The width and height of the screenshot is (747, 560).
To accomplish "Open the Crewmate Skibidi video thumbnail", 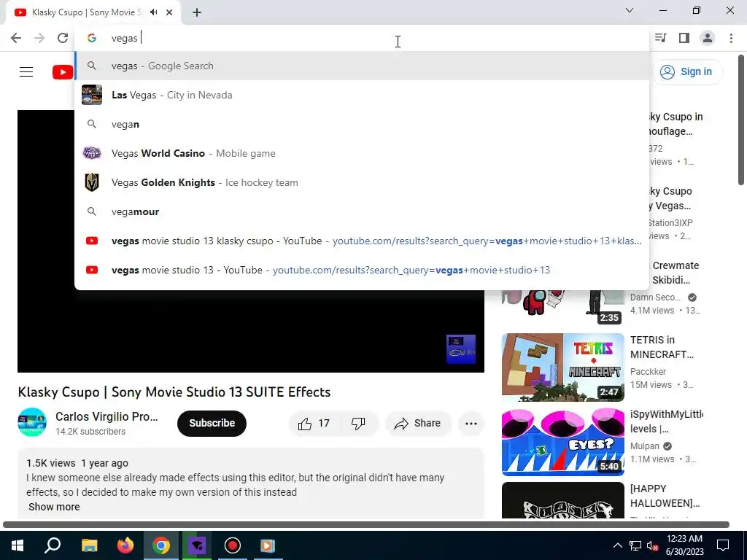I will tap(562, 308).
